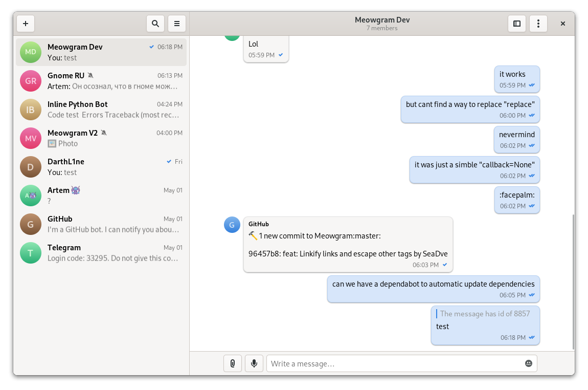Open Inline Python Bot chat title

[x=77, y=104]
